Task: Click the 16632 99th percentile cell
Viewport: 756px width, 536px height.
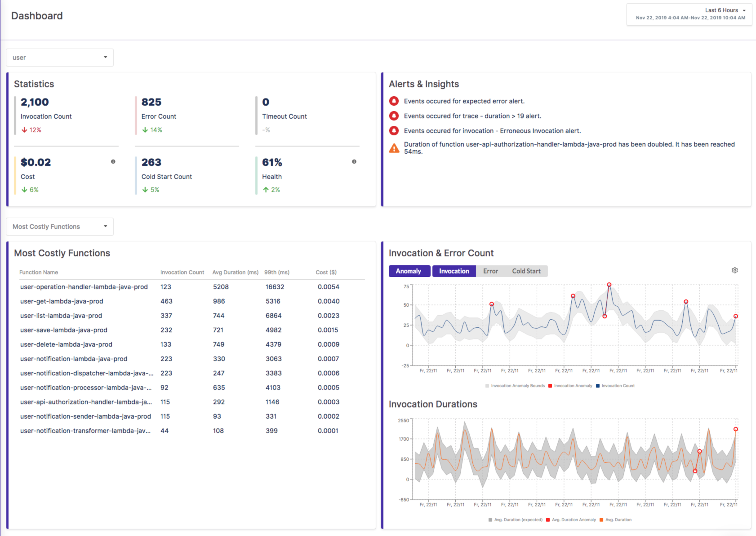Action: pyautogui.click(x=275, y=287)
